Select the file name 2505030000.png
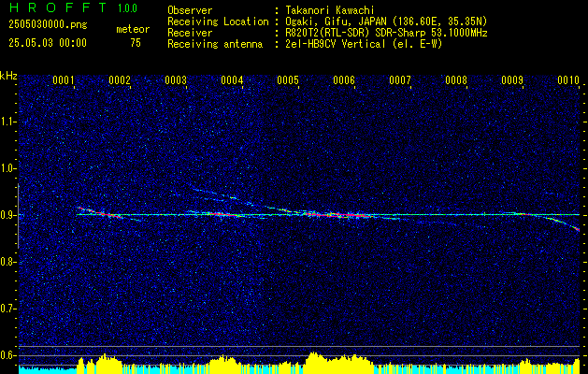 [48, 25]
